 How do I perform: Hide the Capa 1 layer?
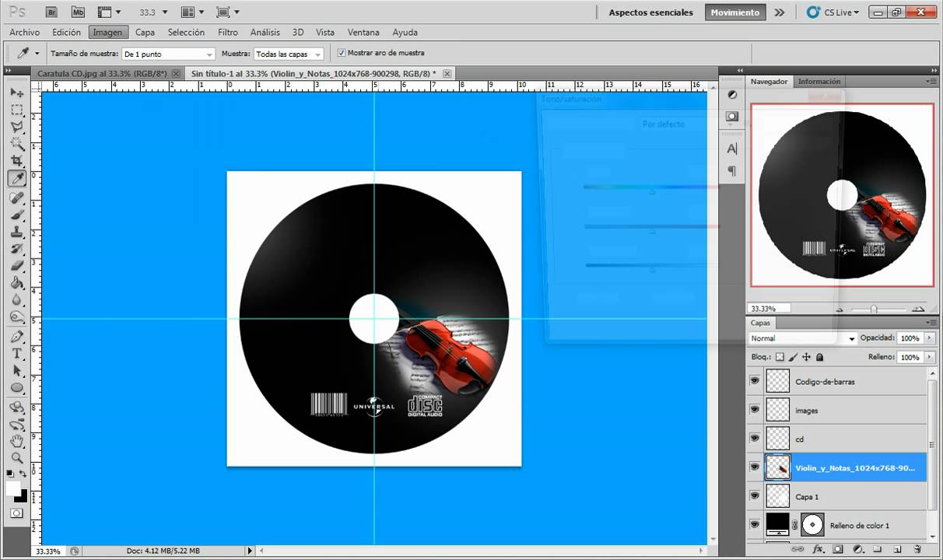point(754,495)
